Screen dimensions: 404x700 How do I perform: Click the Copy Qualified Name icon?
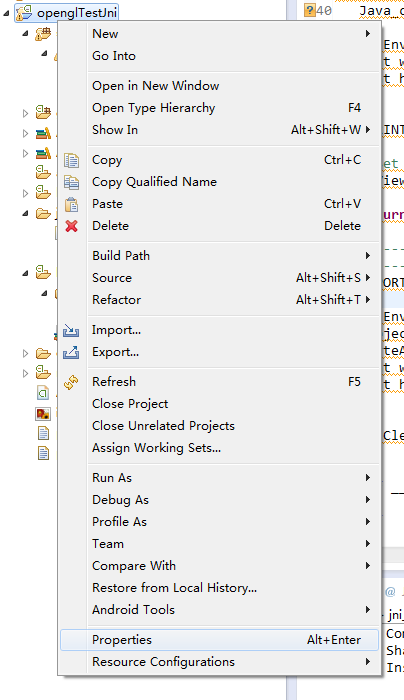tap(71, 182)
